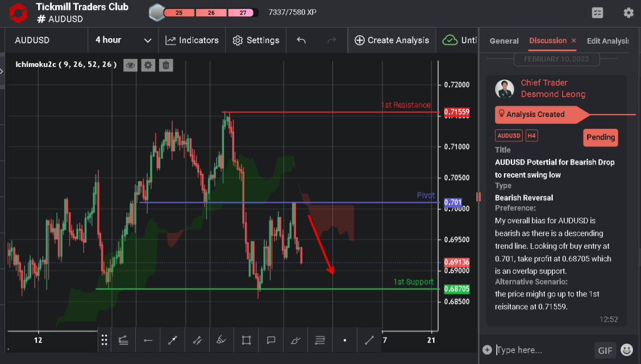Select the arrow drawing tool
This screenshot has width=641, height=364.
click(172, 340)
